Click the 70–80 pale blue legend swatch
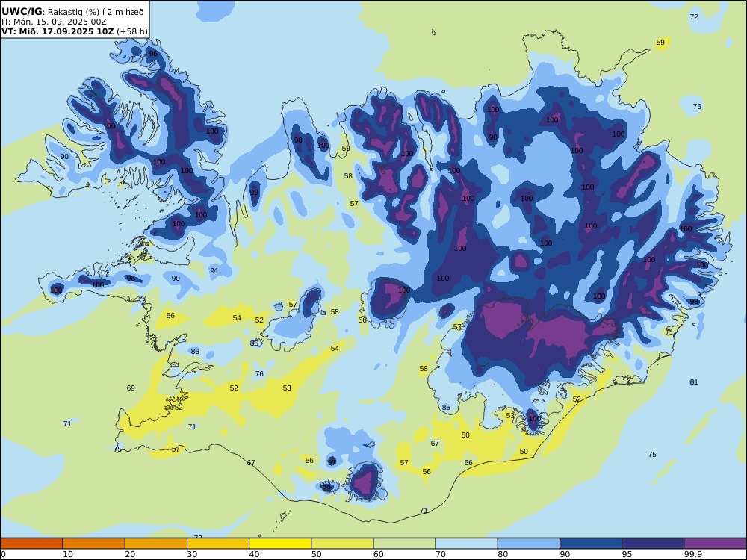 coord(466,544)
